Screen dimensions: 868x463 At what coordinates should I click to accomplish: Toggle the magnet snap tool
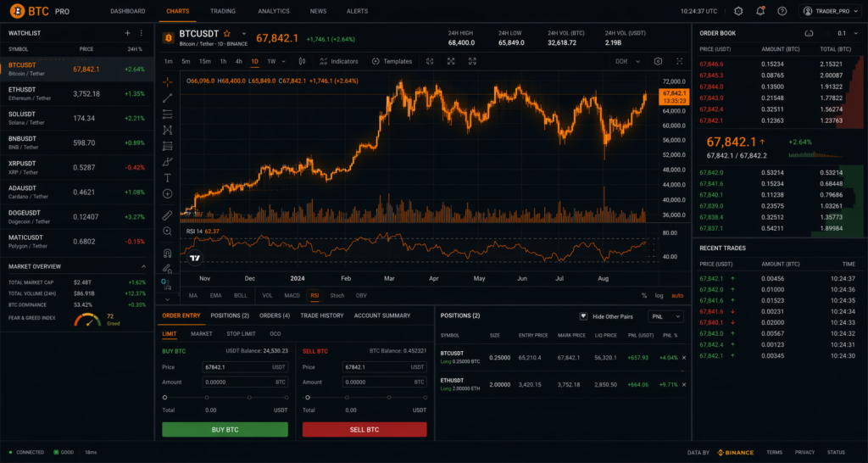pos(167,253)
